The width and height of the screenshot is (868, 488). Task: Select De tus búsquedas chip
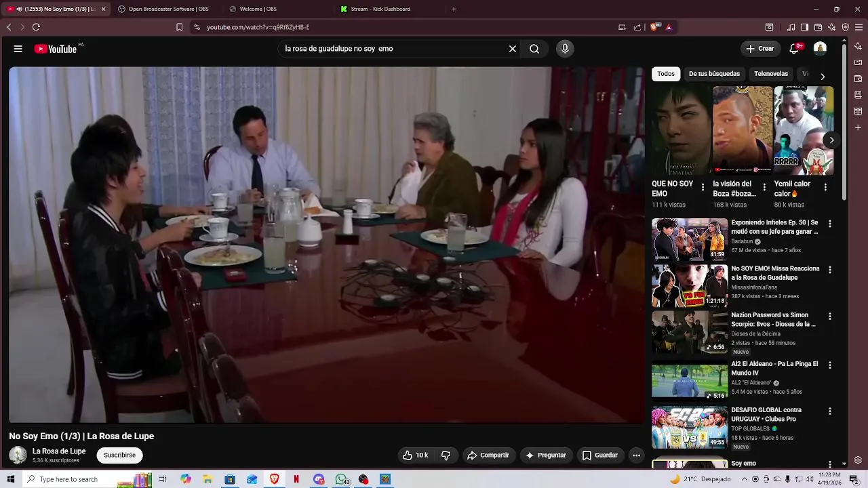[x=714, y=74]
